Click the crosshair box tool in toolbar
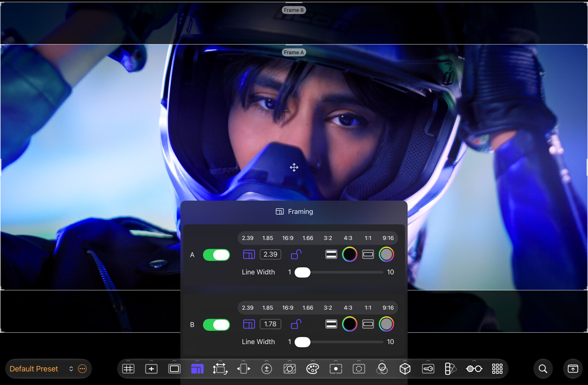588x385 pixels. [x=151, y=369]
